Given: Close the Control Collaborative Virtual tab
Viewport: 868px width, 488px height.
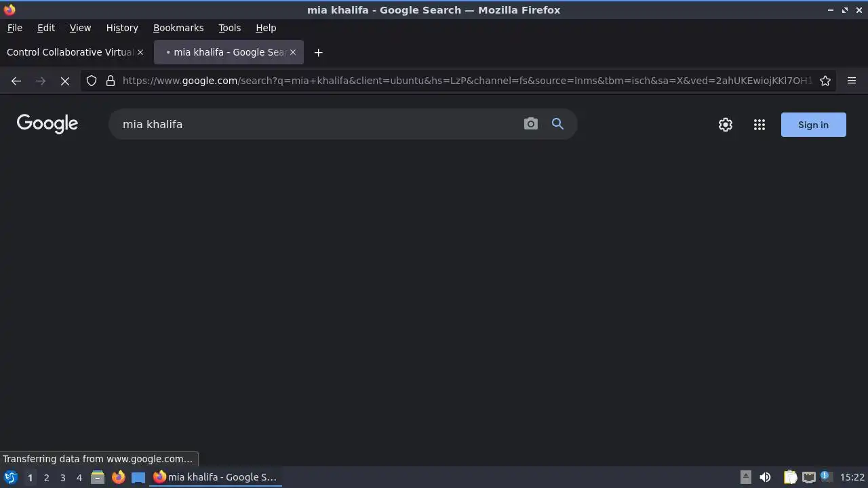Looking at the screenshot, I should (140, 52).
